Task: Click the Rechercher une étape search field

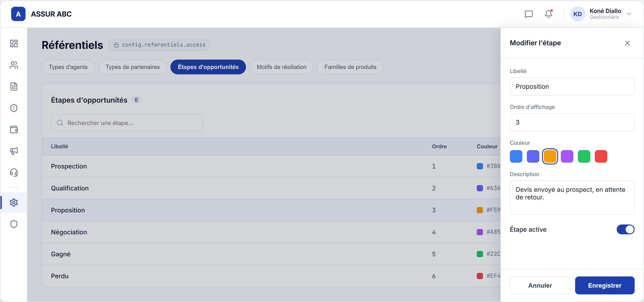Action: 127,123
